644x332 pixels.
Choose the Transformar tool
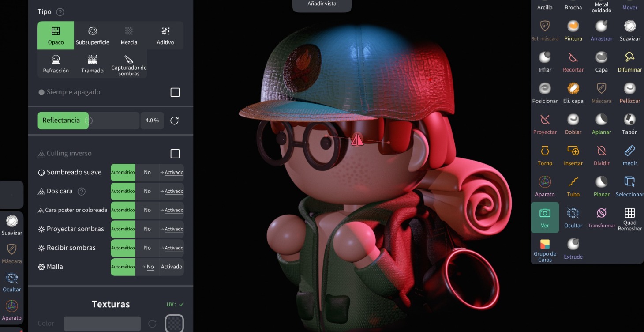coord(601,218)
